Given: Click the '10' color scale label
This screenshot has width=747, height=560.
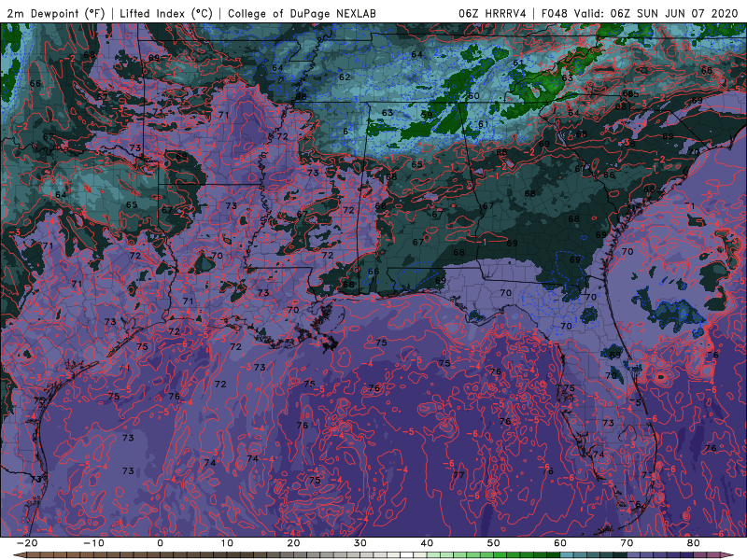Looking at the screenshot, I should tap(227, 543).
